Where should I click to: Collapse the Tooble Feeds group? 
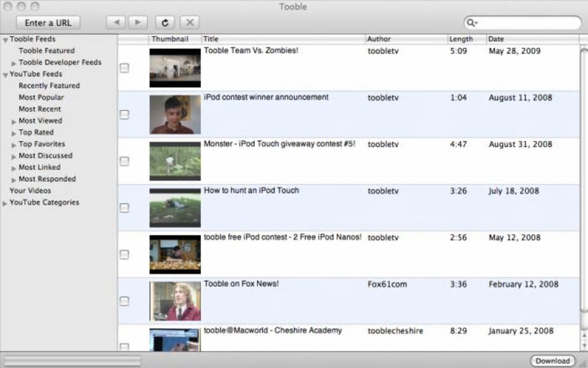5,40
